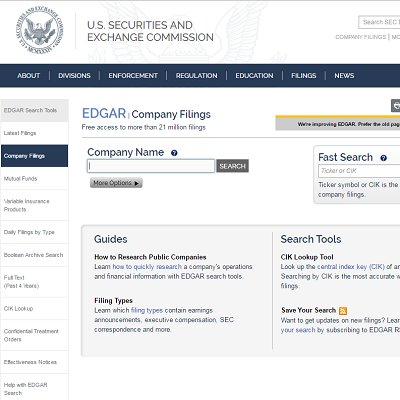Image resolution: width=400 pixels, height=400 pixels.
Task: Focus the Ticker or CIK input field
Action: point(359,171)
